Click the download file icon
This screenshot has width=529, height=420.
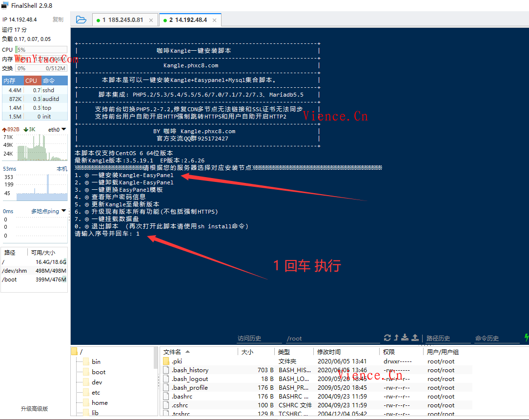[405, 338]
